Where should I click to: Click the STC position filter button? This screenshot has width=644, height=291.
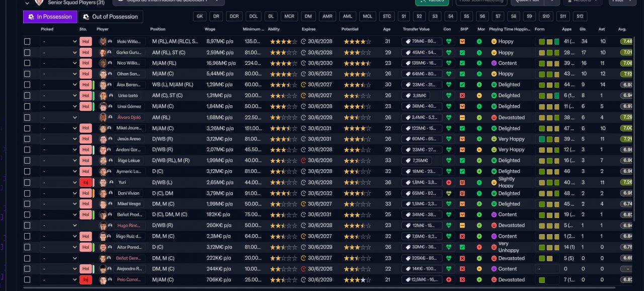pyautogui.click(x=386, y=17)
